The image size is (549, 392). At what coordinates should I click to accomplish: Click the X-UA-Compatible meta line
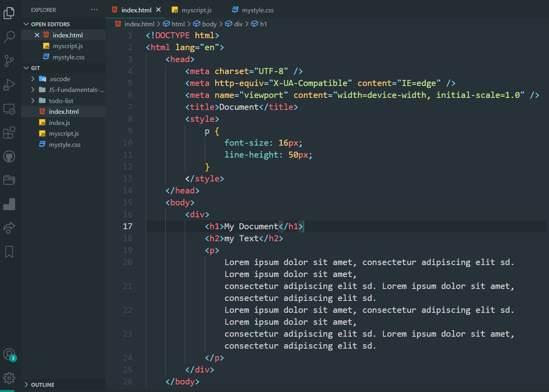tap(320, 83)
